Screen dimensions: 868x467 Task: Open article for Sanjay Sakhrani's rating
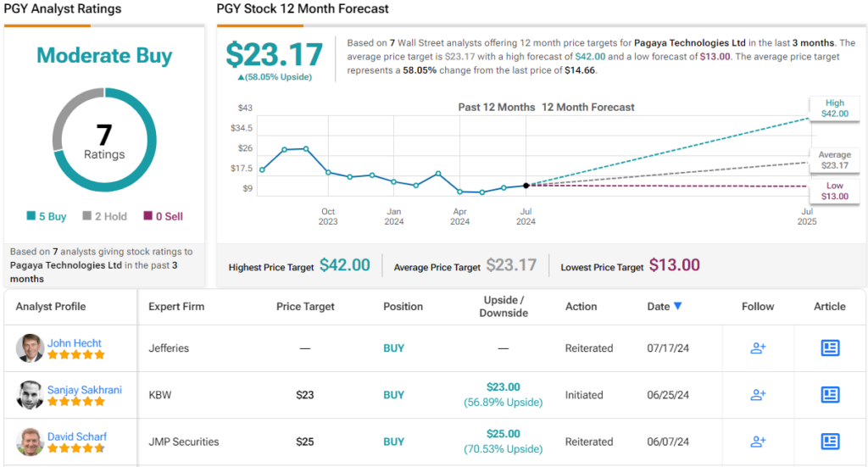(x=830, y=394)
